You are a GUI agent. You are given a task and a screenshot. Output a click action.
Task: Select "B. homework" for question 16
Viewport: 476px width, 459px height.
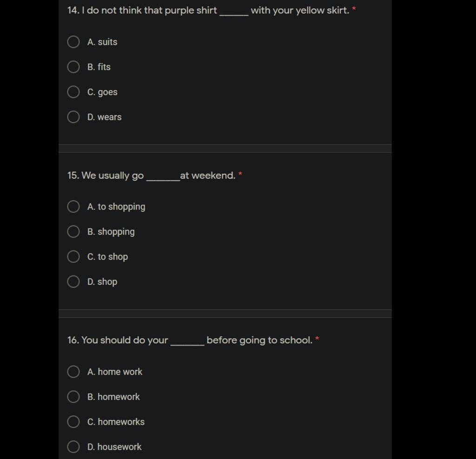coord(73,397)
